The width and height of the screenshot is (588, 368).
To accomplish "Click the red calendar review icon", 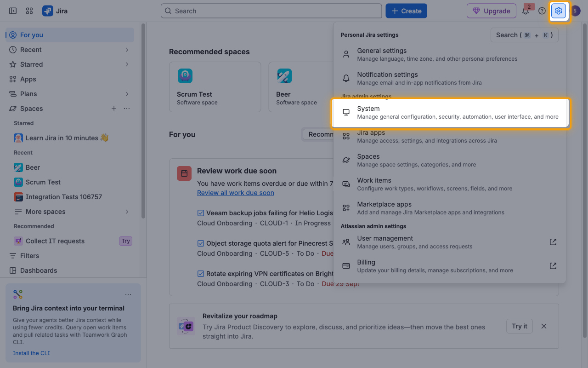I will click(184, 173).
